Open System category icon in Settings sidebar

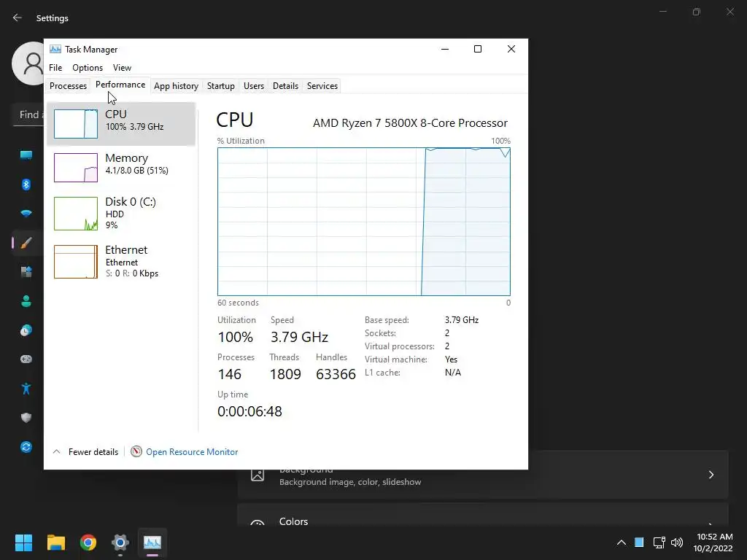(26, 155)
